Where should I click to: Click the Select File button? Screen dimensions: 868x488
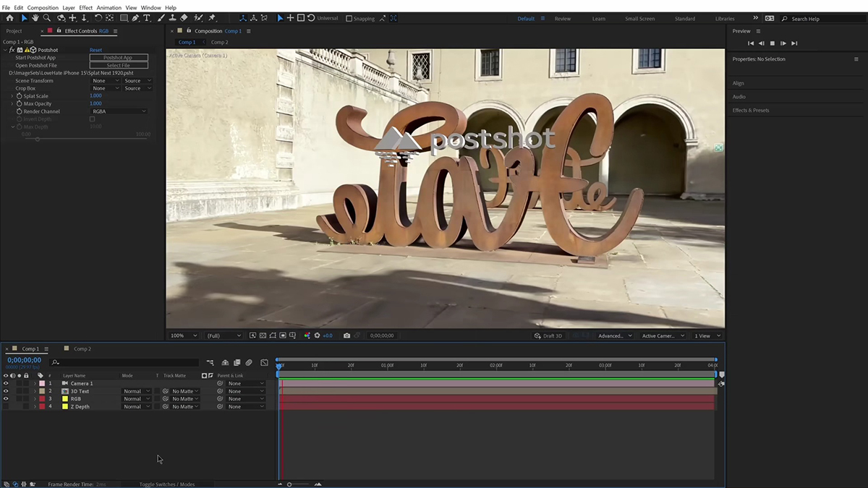(119, 66)
